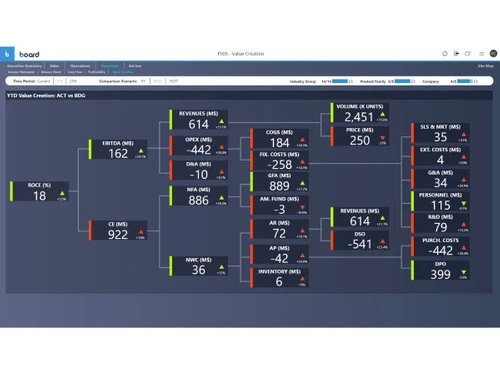The height and width of the screenshot is (375, 500).
Task: Open the user profile avatar
Action: [493, 53]
